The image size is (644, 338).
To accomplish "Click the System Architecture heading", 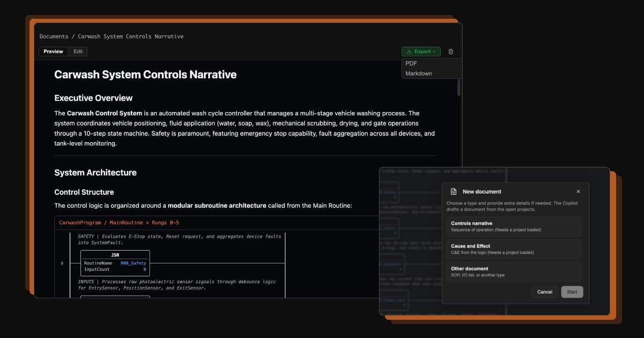I will tap(96, 173).
